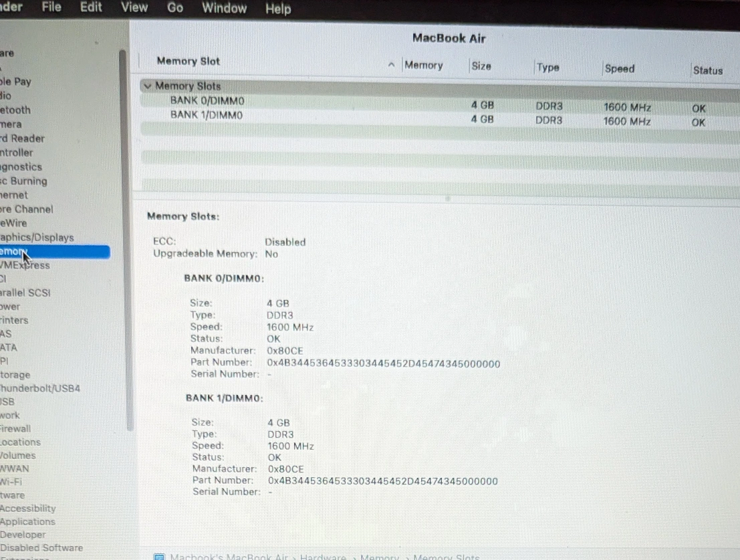Image resolution: width=740 pixels, height=560 pixels.
Task: Select Bluetooth in sidebar
Action: 15,110
